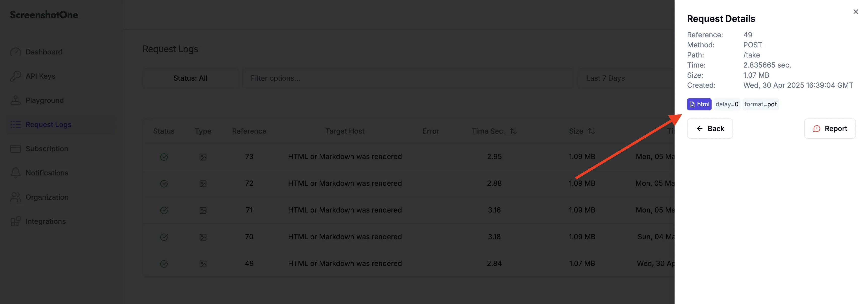
Task: Report this request
Action: [x=829, y=128]
